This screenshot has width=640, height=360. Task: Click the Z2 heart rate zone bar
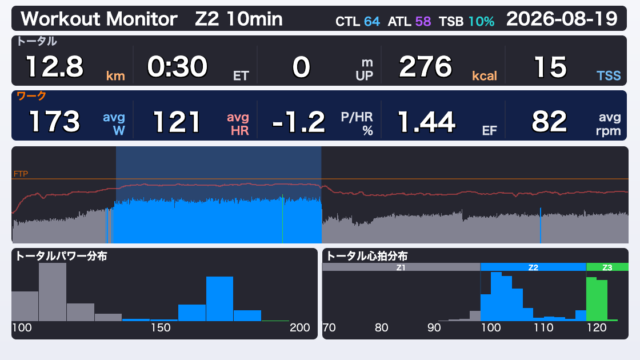tap(533, 267)
